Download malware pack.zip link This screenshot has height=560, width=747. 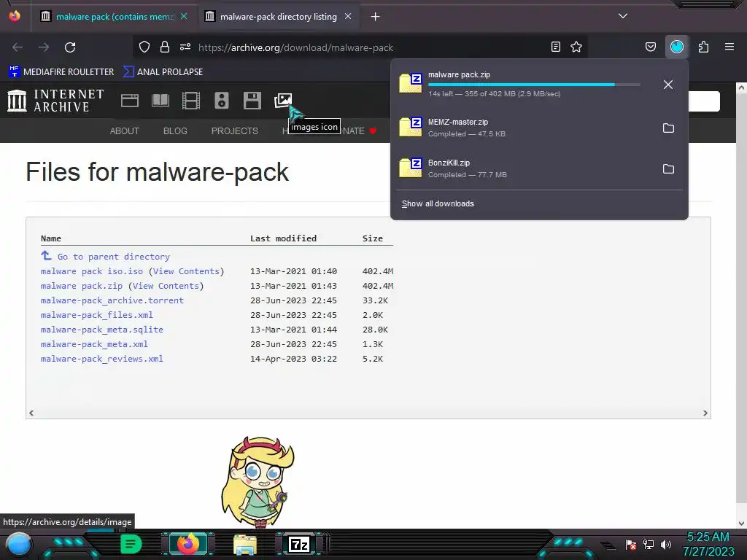click(x=82, y=286)
